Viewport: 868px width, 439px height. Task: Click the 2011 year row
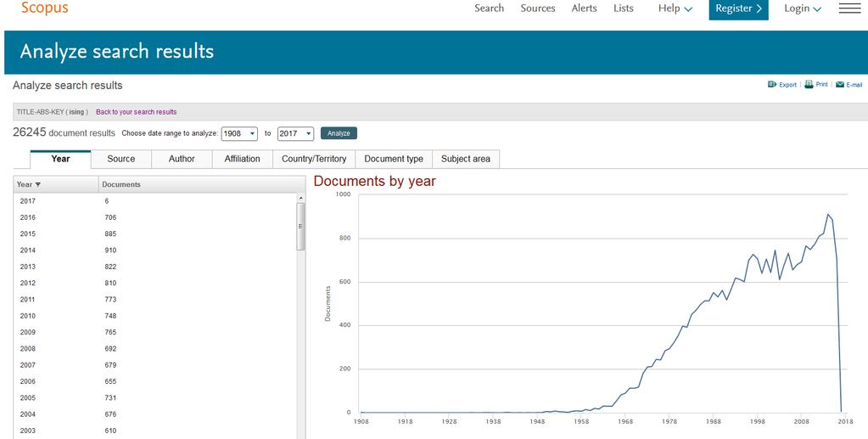(x=155, y=299)
